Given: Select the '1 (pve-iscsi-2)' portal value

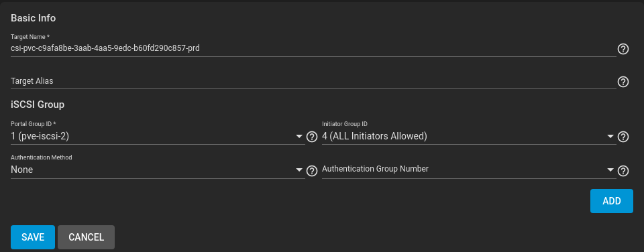Looking at the screenshot, I should 40,136.
